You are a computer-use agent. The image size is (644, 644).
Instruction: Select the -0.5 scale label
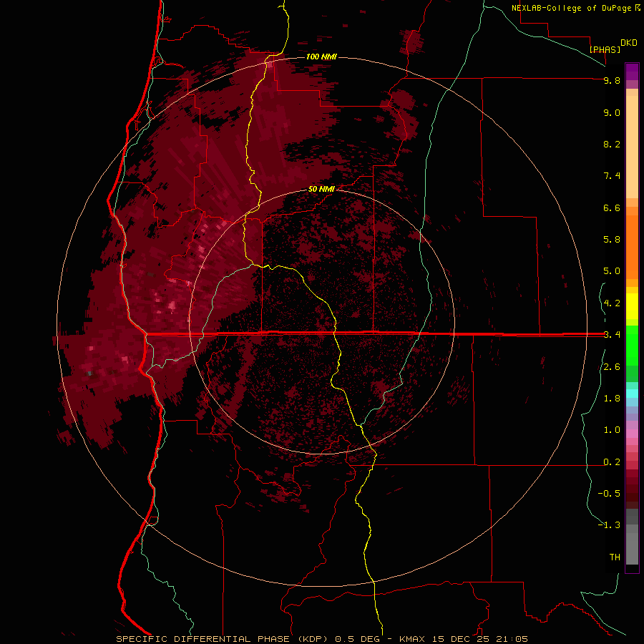[609, 494]
